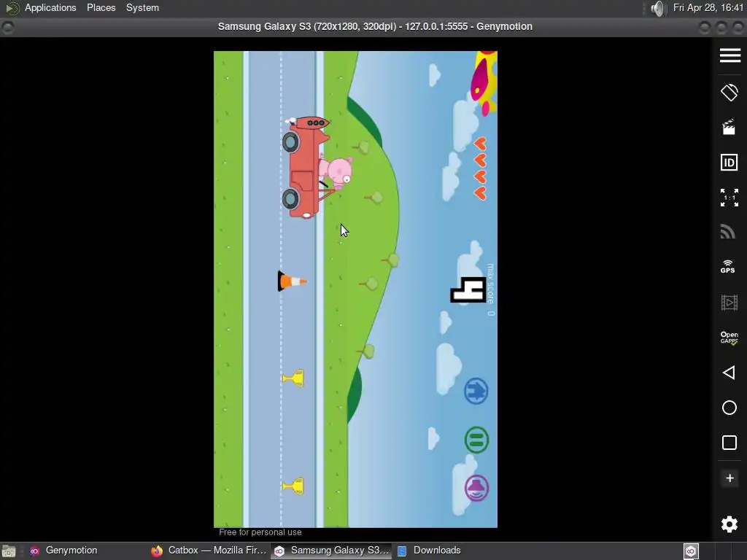Open the device ID widget
The image size is (747, 560).
729,163
